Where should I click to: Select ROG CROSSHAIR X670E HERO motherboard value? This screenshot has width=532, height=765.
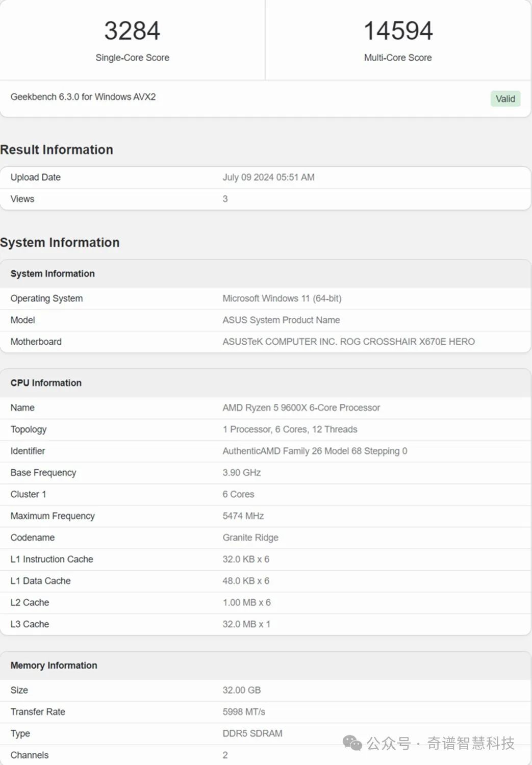tap(348, 342)
